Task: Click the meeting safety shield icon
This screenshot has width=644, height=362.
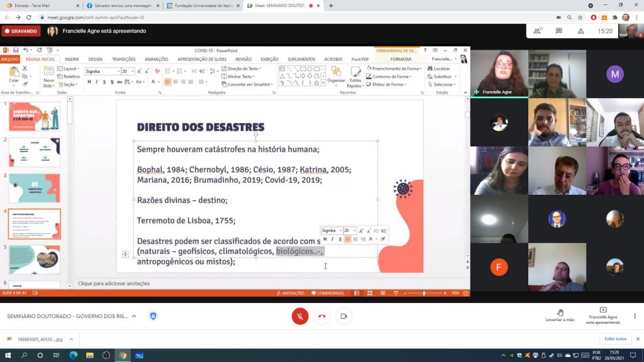Action: tap(153, 316)
